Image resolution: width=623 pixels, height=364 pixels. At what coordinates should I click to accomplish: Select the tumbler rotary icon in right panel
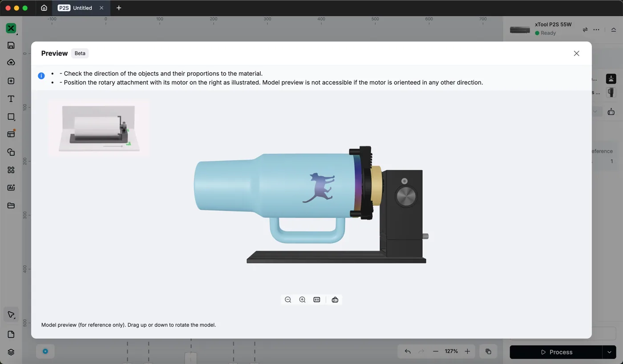coord(611,93)
